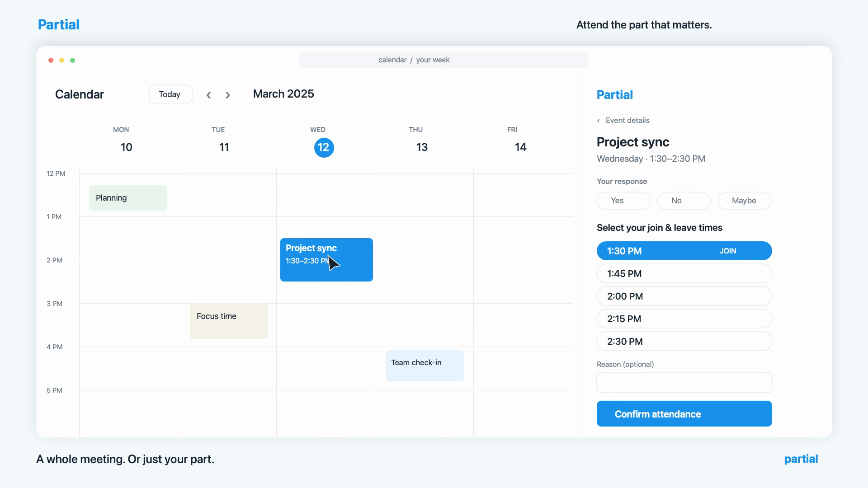
Task: Respond No to Project sync
Action: (x=684, y=201)
